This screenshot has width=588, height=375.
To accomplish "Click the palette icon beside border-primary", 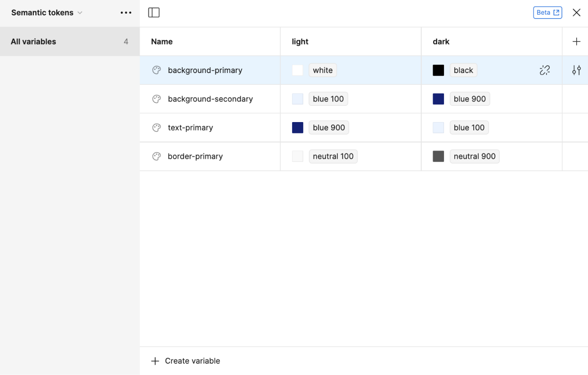I will pyautogui.click(x=157, y=156).
